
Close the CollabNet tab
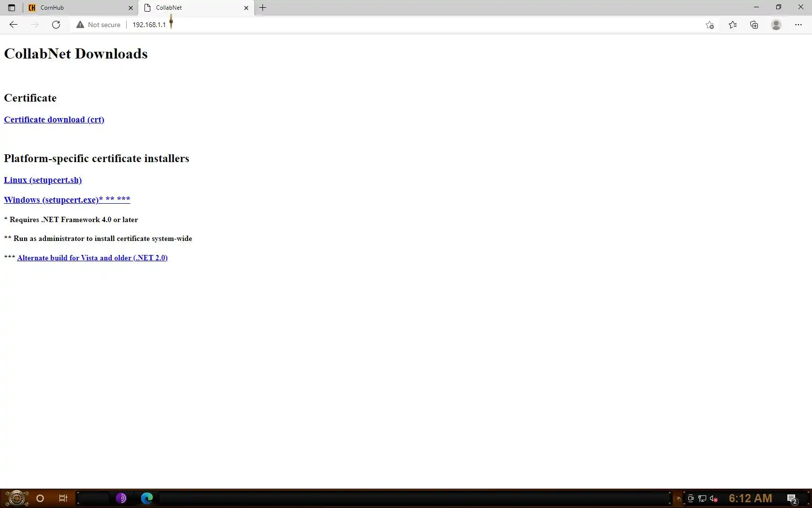[246, 8]
